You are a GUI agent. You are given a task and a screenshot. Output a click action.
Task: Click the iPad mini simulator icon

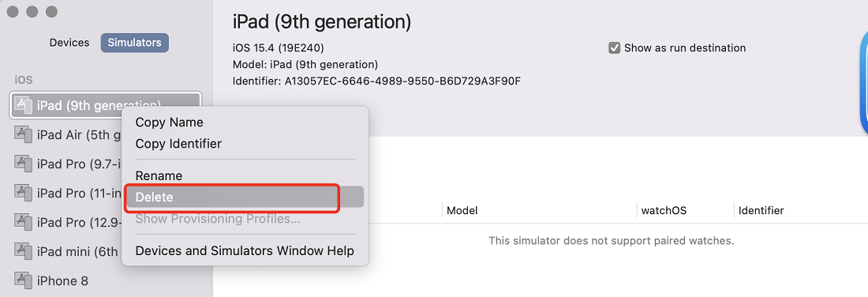pyautogui.click(x=23, y=251)
